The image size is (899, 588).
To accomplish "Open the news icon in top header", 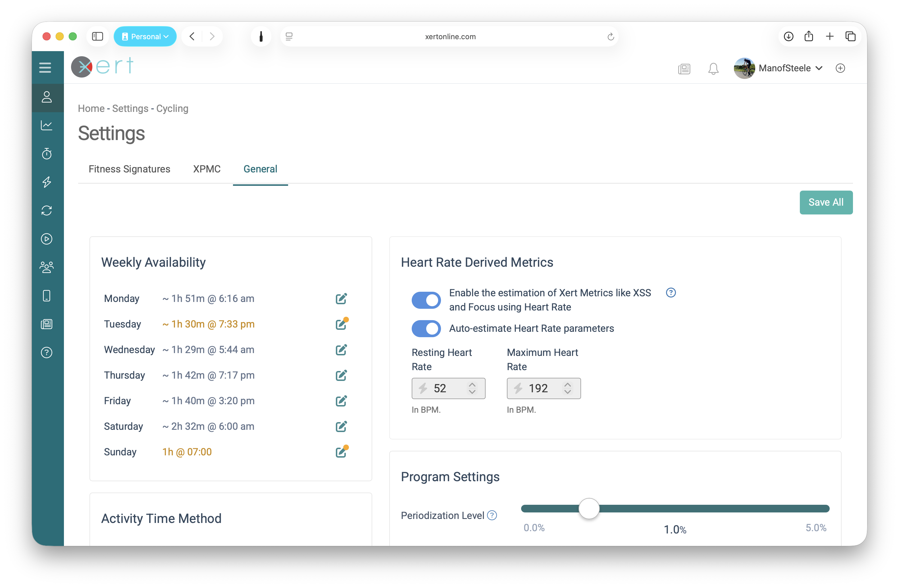I will (x=684, y=68).
